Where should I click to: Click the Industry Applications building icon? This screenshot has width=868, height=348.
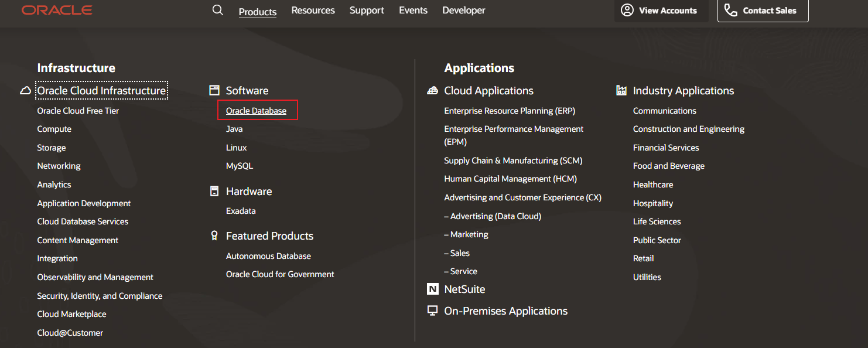click(621, 90)
